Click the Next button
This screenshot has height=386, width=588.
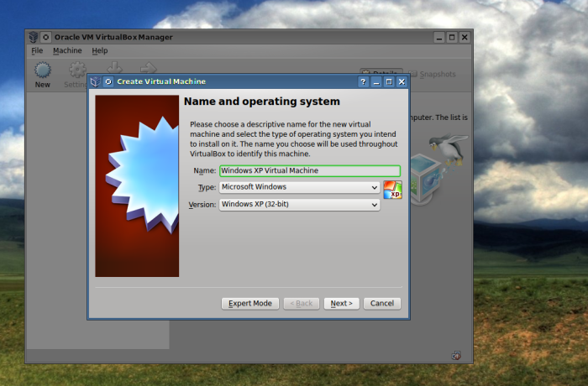tap(341, 303)
